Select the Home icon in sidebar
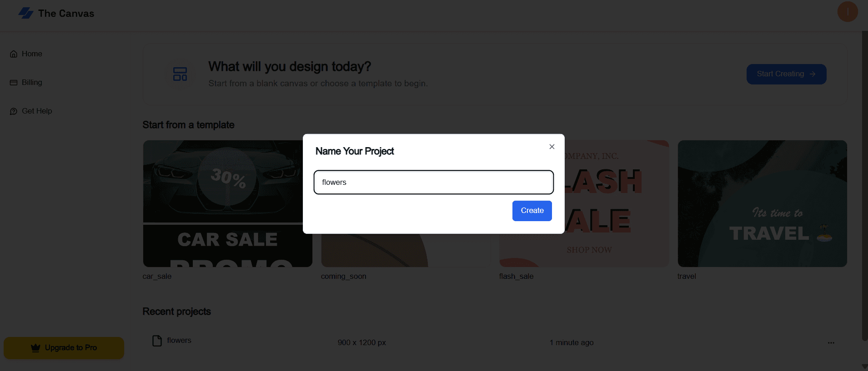The image size is (868, 371). (14, 54)
